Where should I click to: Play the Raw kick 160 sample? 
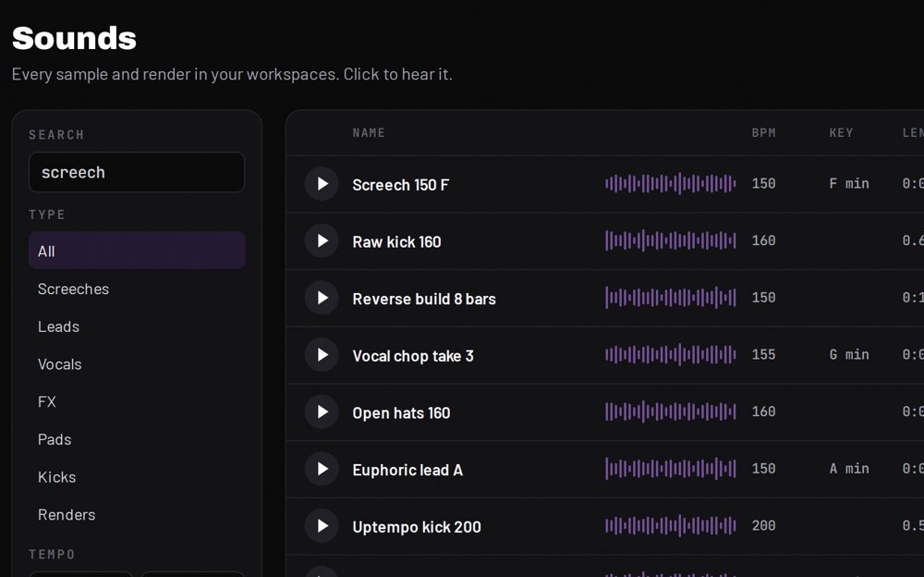(x=322, y=240)
